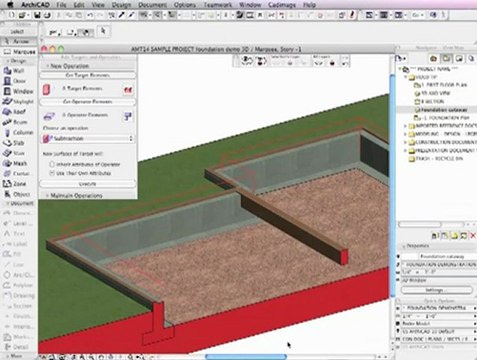The width and height of the screenshot is (477, 360).
Task: Click the Get Target Elements button
Action: (88, 75)
